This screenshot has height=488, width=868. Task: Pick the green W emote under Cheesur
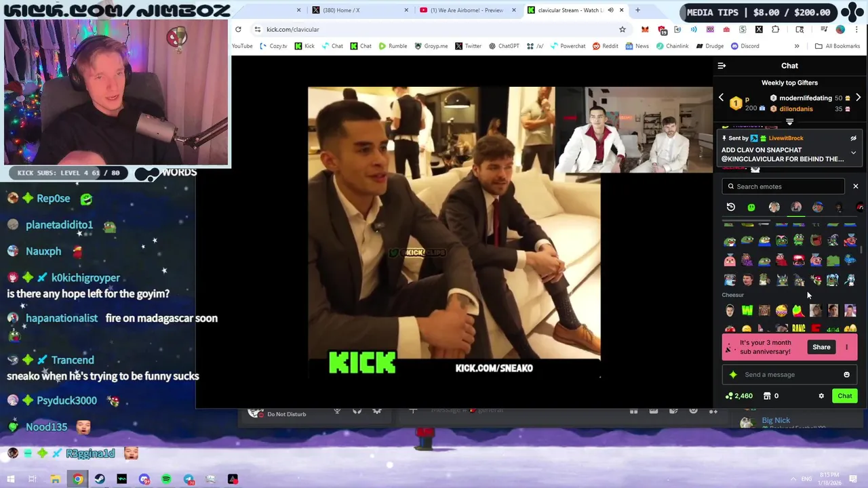[x=747, y=310]
